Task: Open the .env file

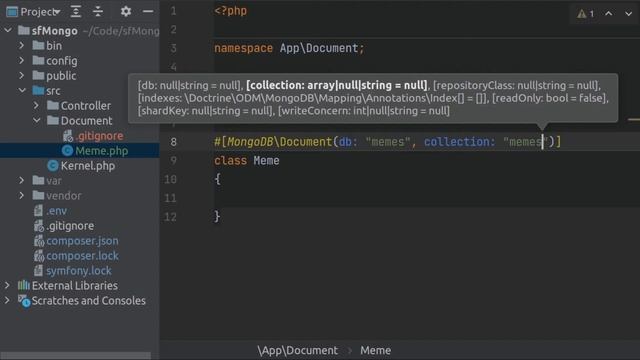Action: coord(56,211)
